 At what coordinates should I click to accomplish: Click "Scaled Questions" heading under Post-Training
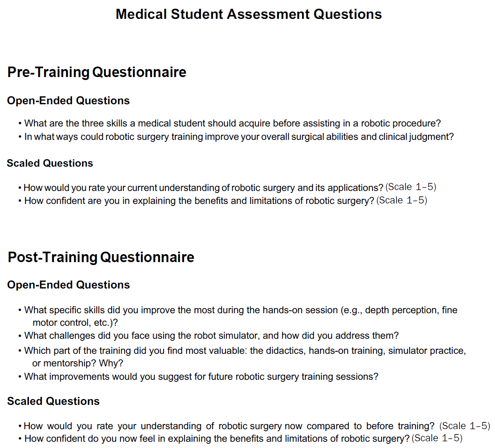click(x=53, y=401)
